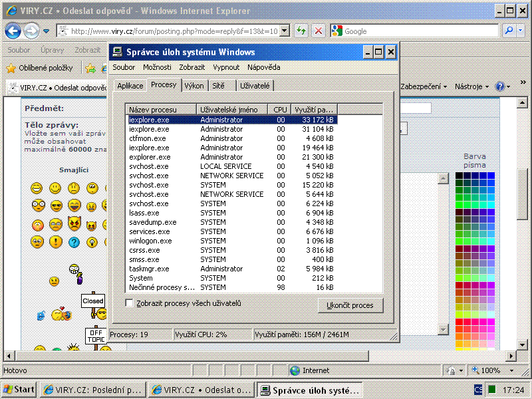Click the VIRY.CZ Odeslat odpověď browser tab
This screenshot has height=399, width=532.
pos(57,88)
